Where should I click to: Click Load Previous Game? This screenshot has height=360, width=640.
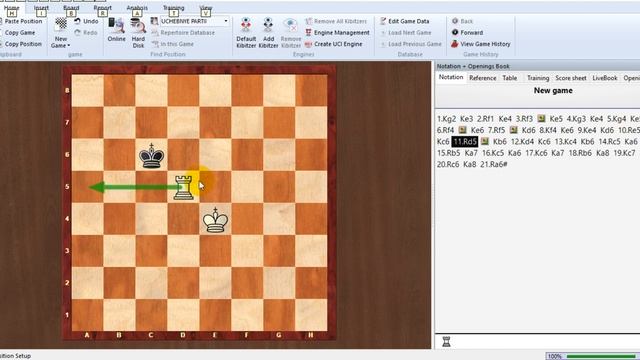411,44
